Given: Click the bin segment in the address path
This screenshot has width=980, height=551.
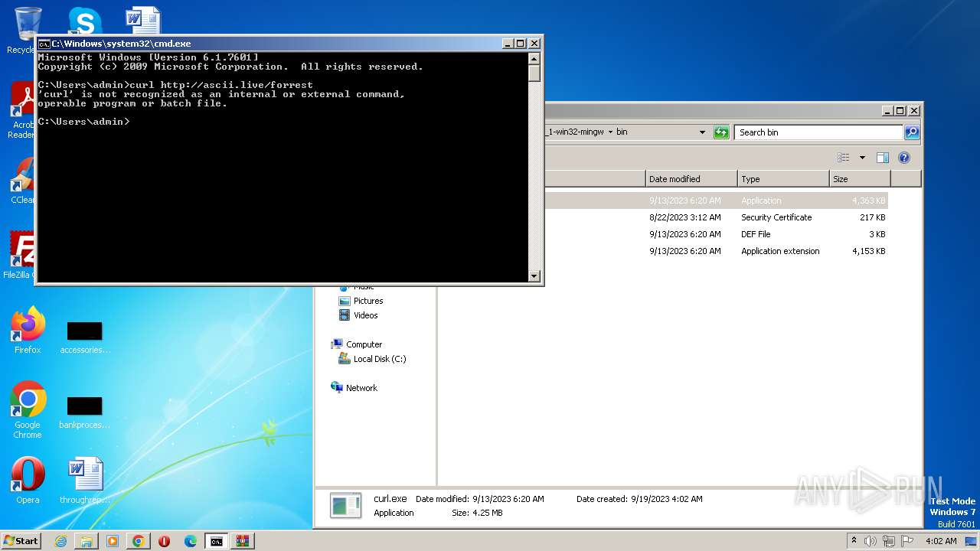Looking at the screenshot, I should [x=622, y=132].
